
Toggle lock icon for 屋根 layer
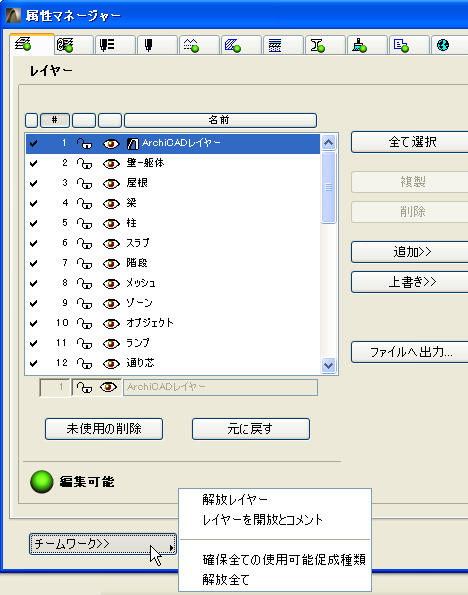coord(84,184)
